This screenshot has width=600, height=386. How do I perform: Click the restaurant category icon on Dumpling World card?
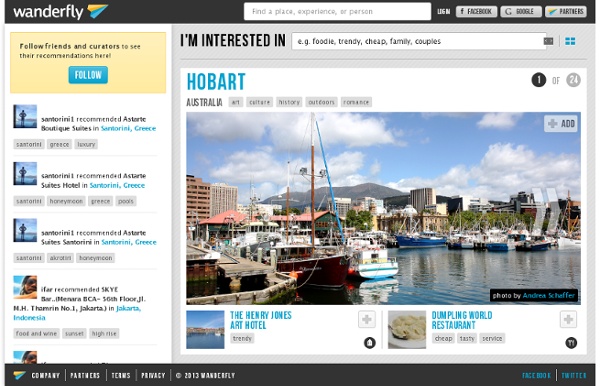coord(571,343)
